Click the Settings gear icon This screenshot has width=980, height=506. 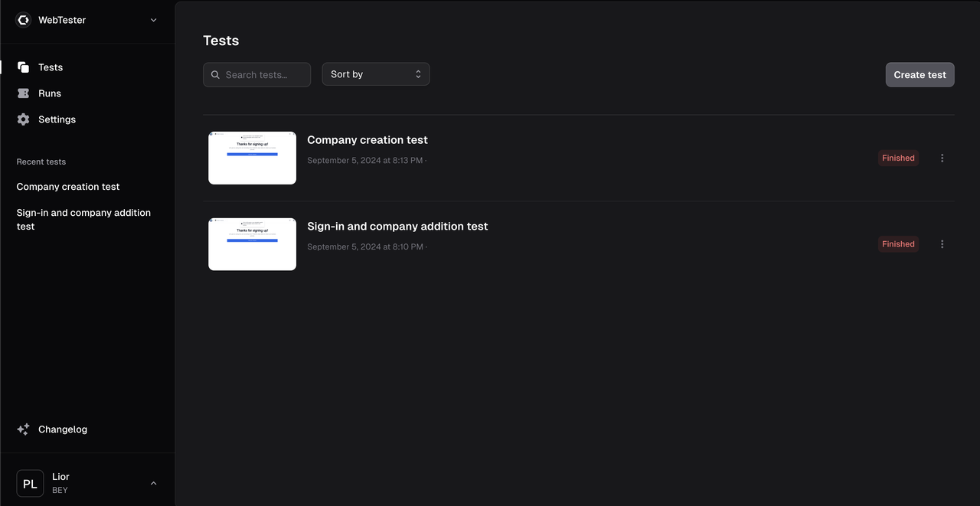(23, 119)
